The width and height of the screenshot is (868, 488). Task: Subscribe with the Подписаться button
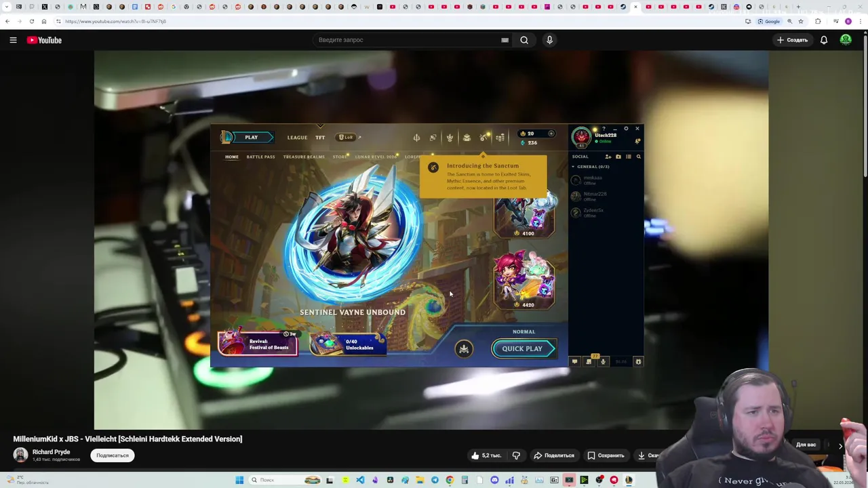(113, 455)
